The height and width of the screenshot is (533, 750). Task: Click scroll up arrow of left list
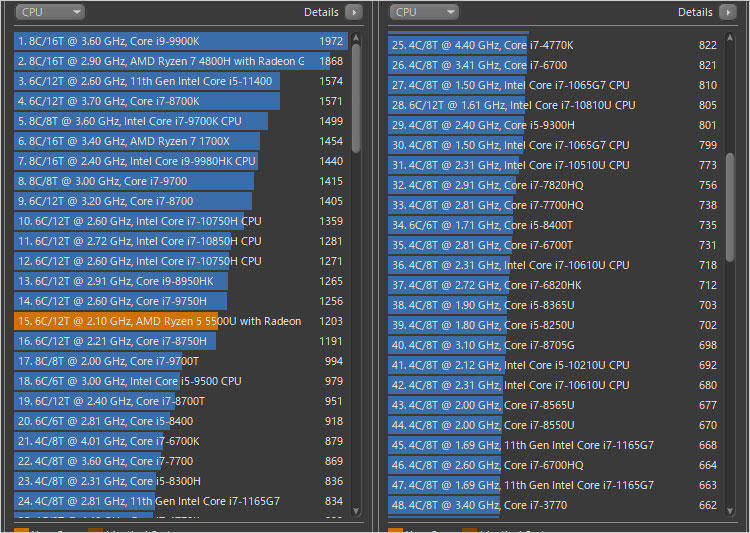pyautogui.click(x=356, y=37)
